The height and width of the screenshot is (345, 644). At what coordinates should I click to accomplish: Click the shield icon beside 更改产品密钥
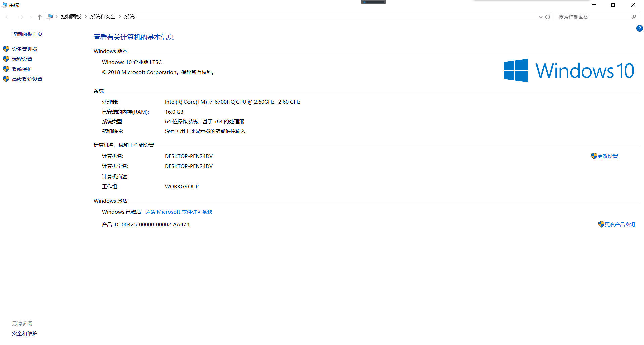click(x=601, y=224)
